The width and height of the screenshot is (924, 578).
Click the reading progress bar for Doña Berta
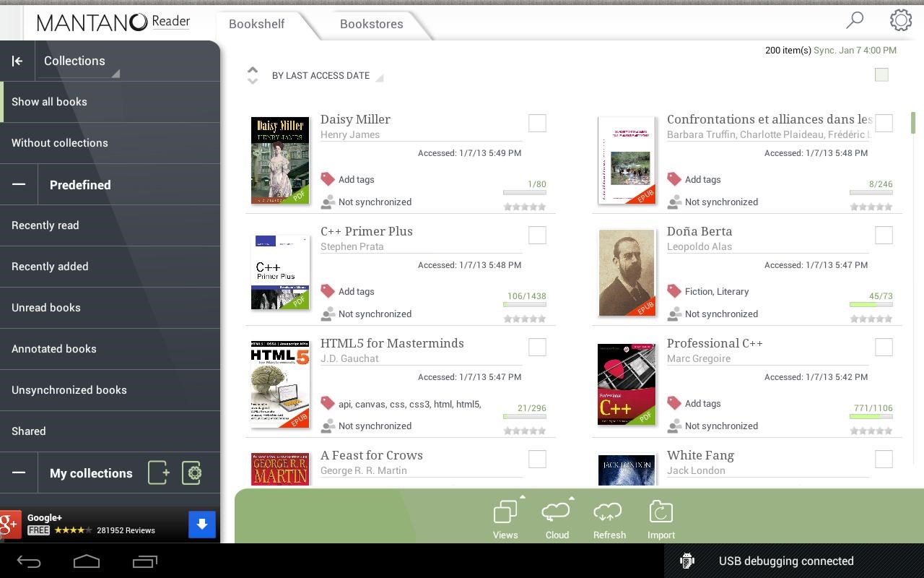(x=871, y=305)
